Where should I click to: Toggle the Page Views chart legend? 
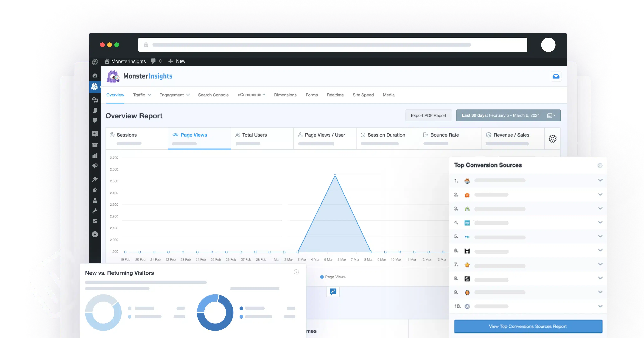333,277
